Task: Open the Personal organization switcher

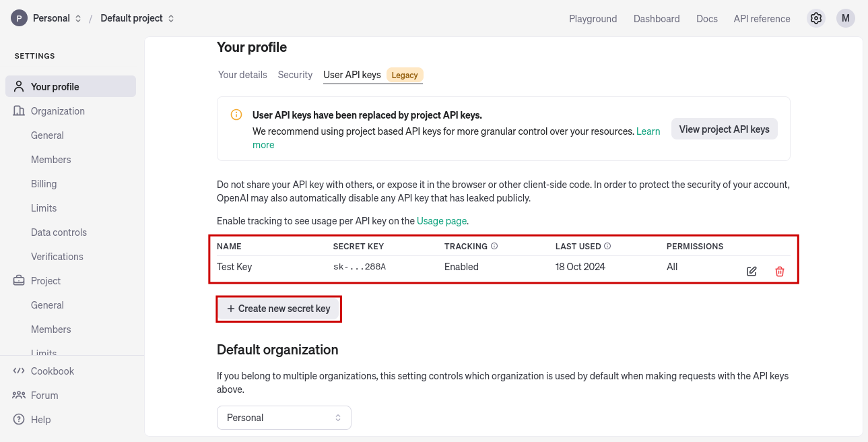Action: coord(46,18)
